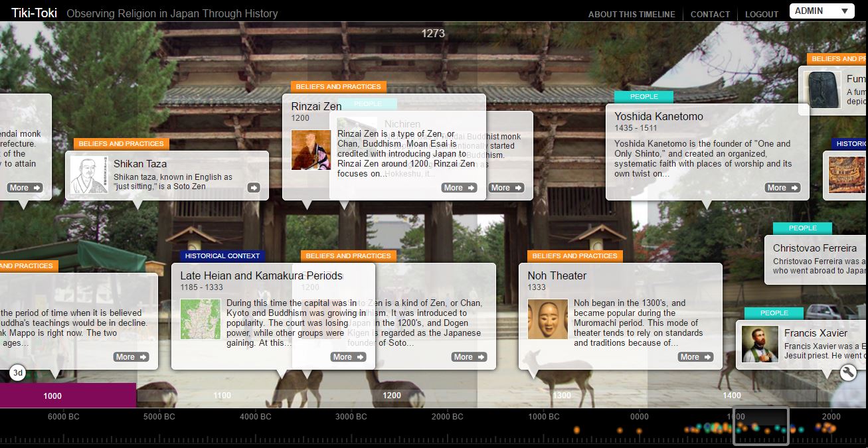The height and width of the screenshot is (448, 868).
Task: Click the LOGOUT link
Action: [x=762, y=14]
